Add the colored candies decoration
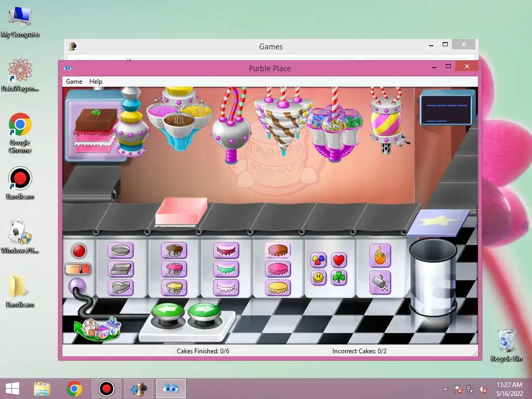 [318, 260]
